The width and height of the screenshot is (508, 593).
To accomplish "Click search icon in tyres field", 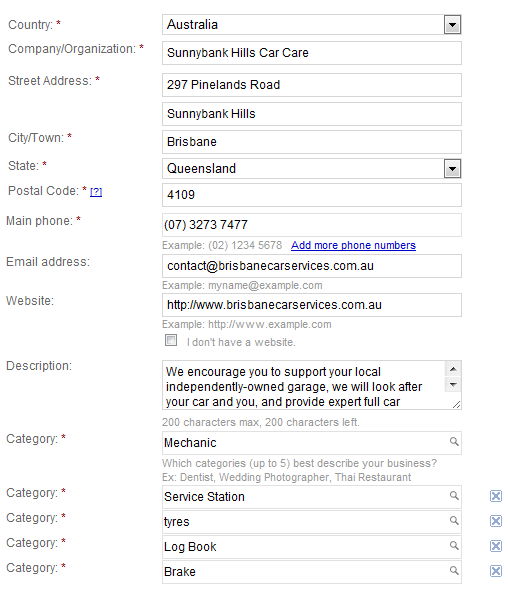I will [x=454, y=520].
